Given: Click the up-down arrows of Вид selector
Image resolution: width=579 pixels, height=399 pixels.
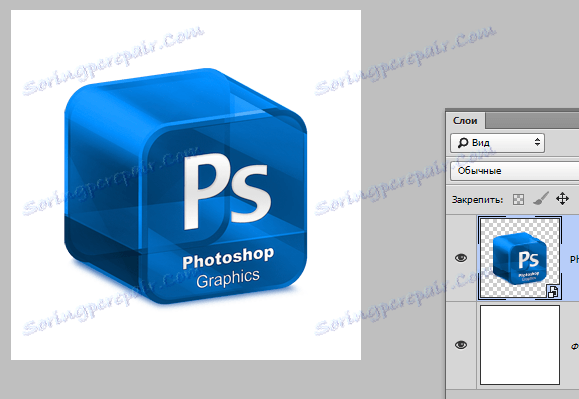Looking at the screenshot, I should click(537, 142).
